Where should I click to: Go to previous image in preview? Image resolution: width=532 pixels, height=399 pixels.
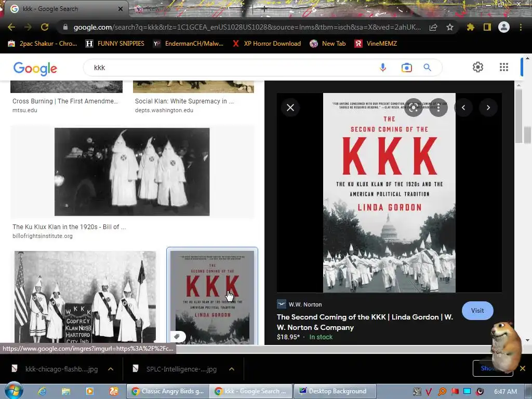pyautogui.click(x=463, y=108)
